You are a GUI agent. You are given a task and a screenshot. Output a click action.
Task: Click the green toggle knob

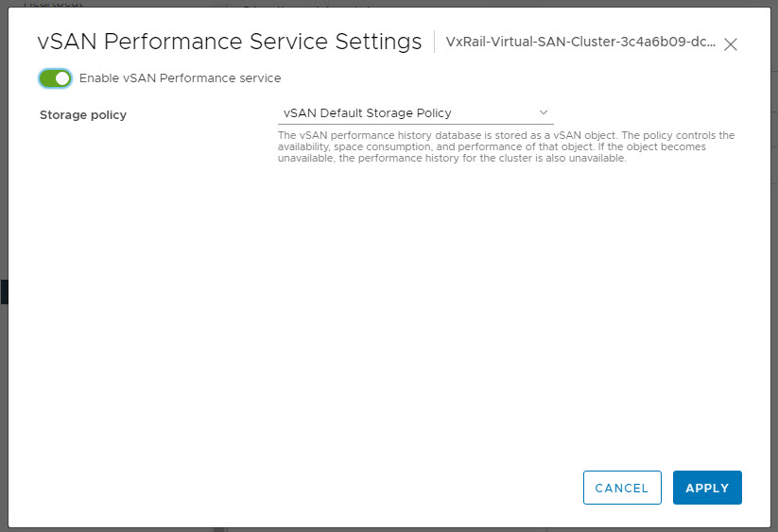62,78
